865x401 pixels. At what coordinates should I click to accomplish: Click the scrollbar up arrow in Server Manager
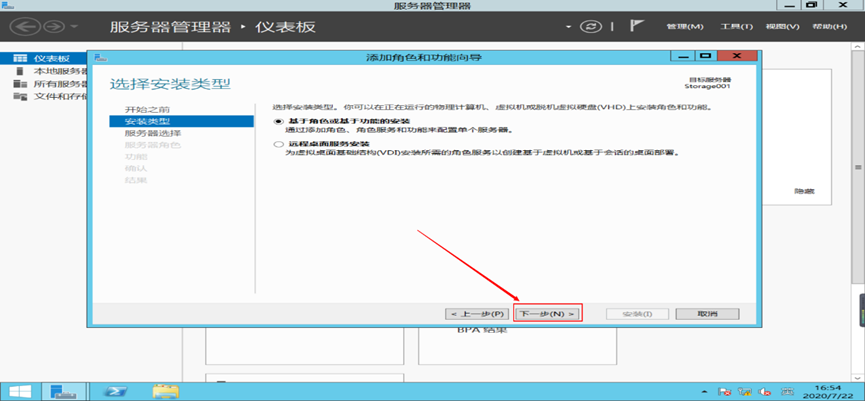pyautogui.click(x=858, y=49)
